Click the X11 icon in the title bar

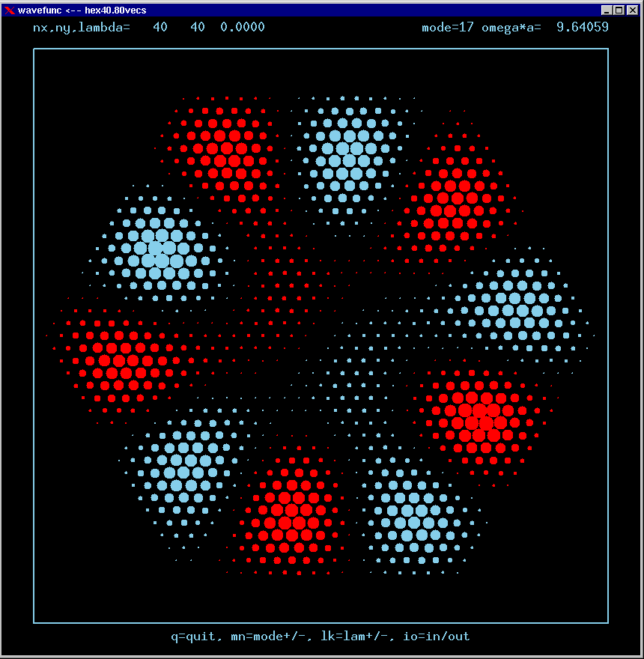pyautogui.click(x=9, y=10)
